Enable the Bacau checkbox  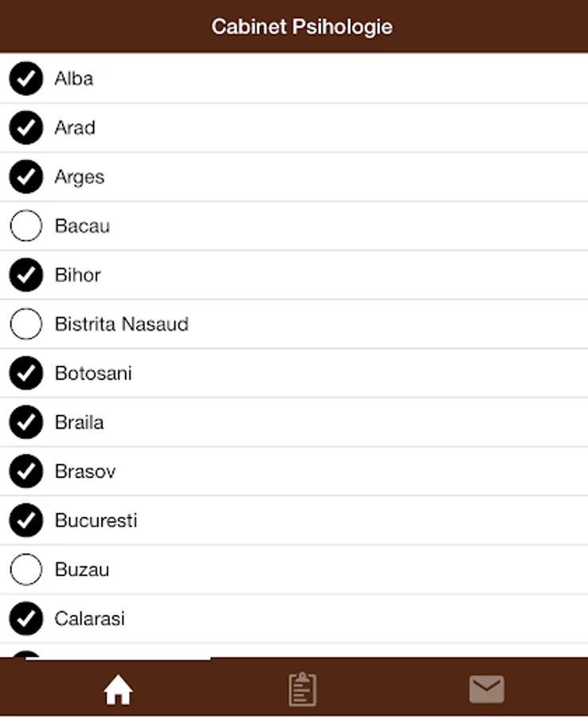click(26, 226)
